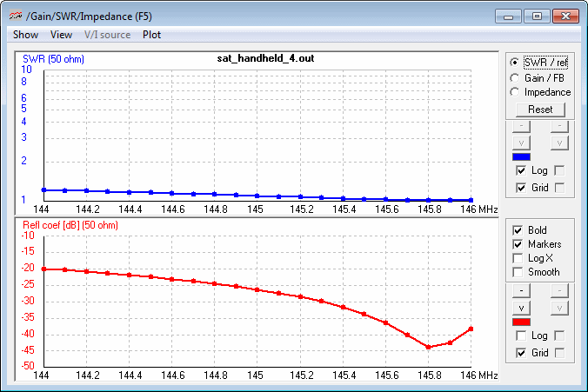Viewport: 588px width, 392px height.
Task: Click right minus button above red swatch
Action: coord(559,291)
